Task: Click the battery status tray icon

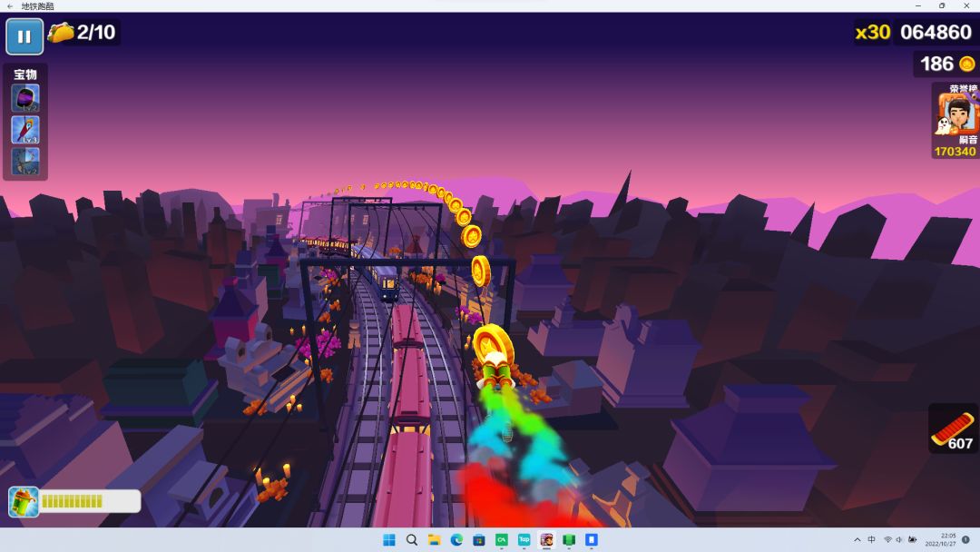Action: [x=913, y=539]
